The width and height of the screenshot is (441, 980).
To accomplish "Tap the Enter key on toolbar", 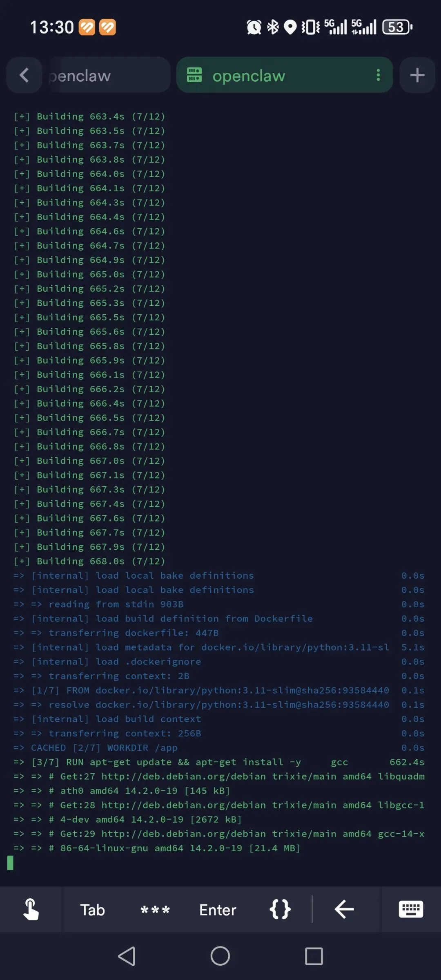I will pyautogui.click(x=218, y=910).
